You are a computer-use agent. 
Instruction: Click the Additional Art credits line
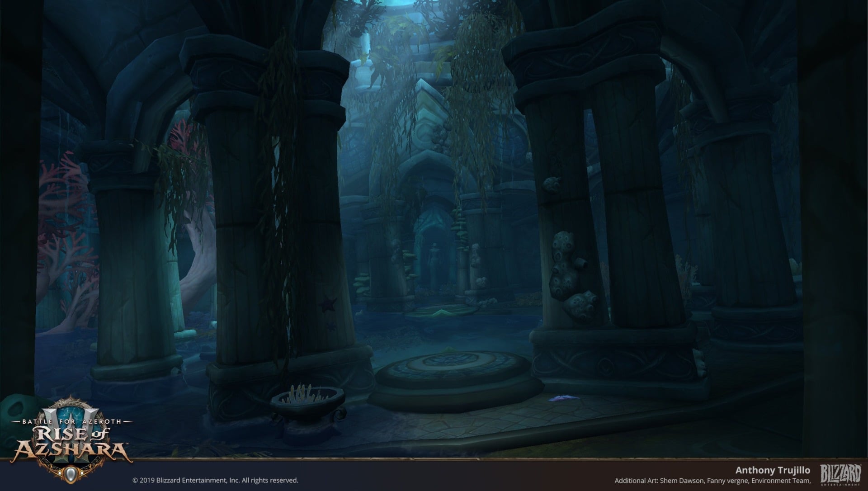[x=712, y=481]
